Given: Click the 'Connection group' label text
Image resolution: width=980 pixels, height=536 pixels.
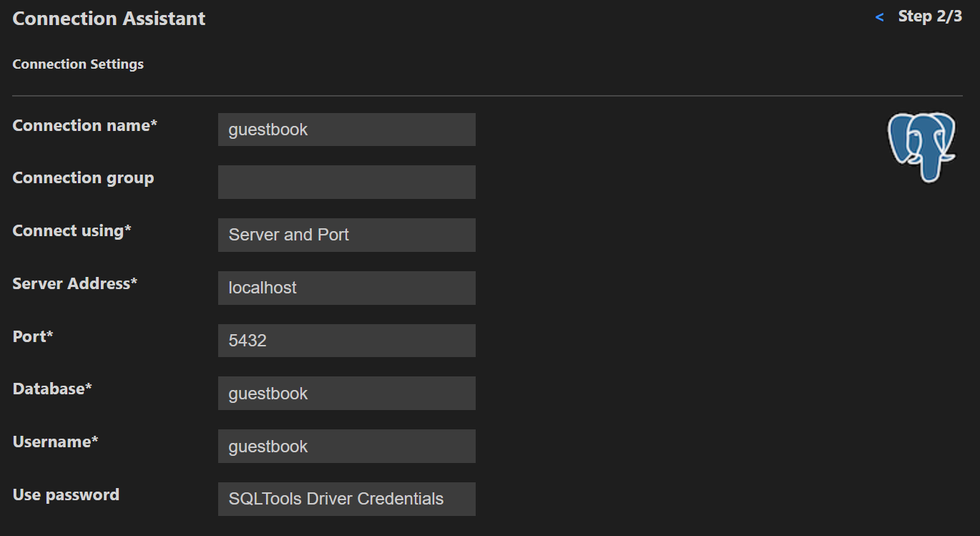Looking at the screenshot, I should tap(83, 177).
